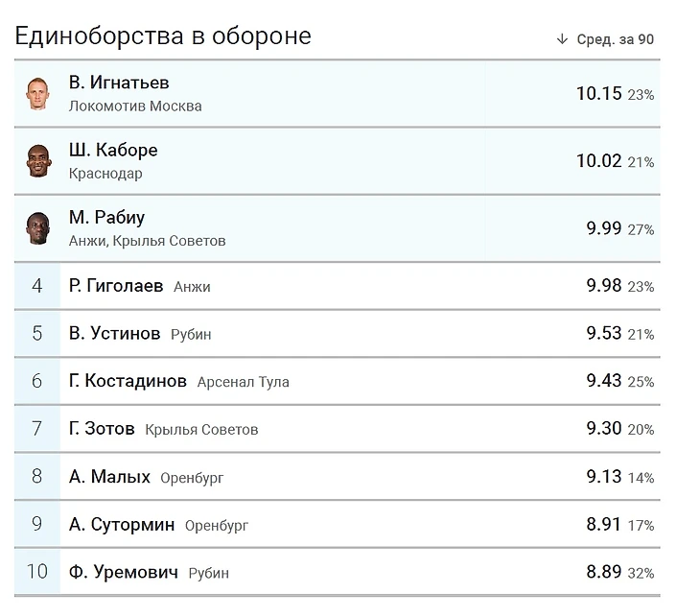
Task: Open А. Малых's player profile
Action: tap(109, 477)
